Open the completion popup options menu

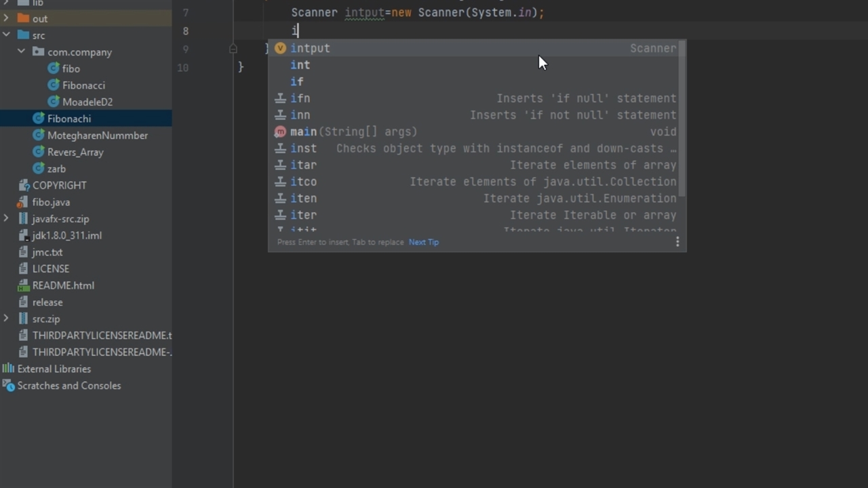click(x=677, y=242)
